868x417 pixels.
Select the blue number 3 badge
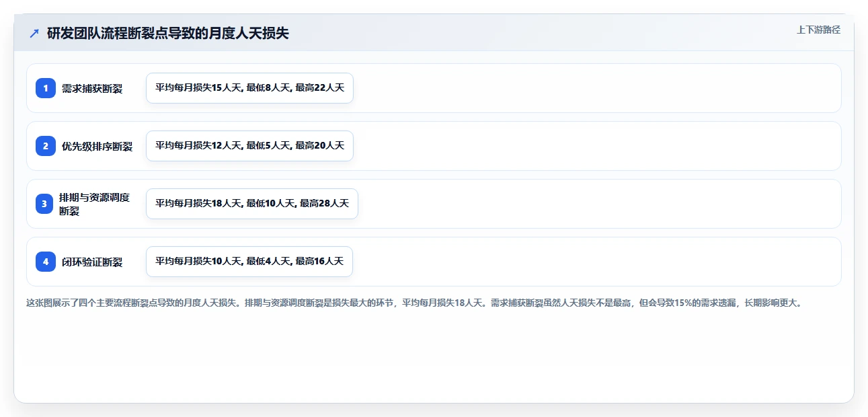click(x=44, y=204)
